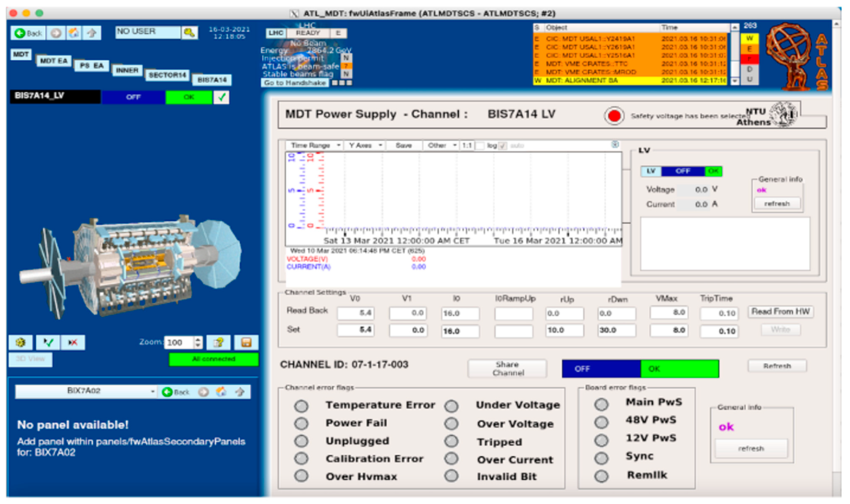The height and width of the screenshot is (504, 850).
Task: Click the home icon in top toolbar
Action: point(74,33)
